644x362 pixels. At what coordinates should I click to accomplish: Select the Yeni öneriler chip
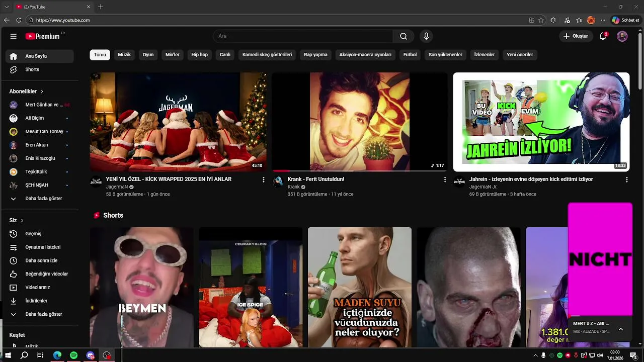(520, 55)
